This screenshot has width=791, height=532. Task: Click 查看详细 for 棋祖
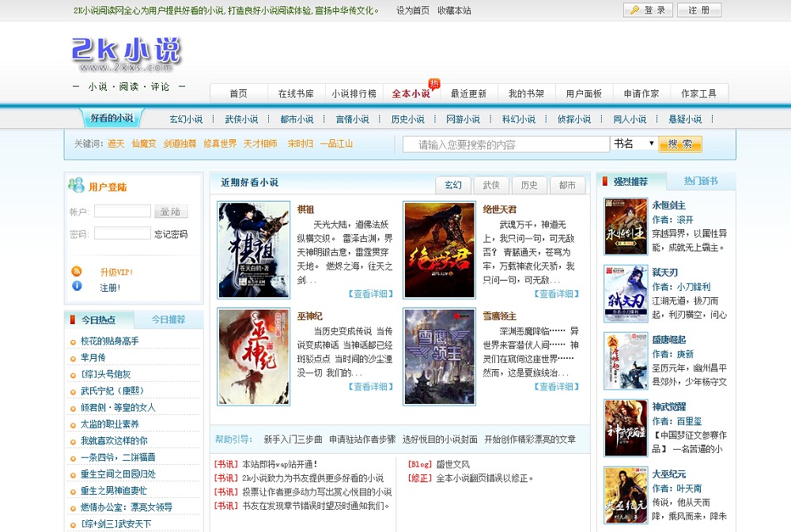(371, 293)
